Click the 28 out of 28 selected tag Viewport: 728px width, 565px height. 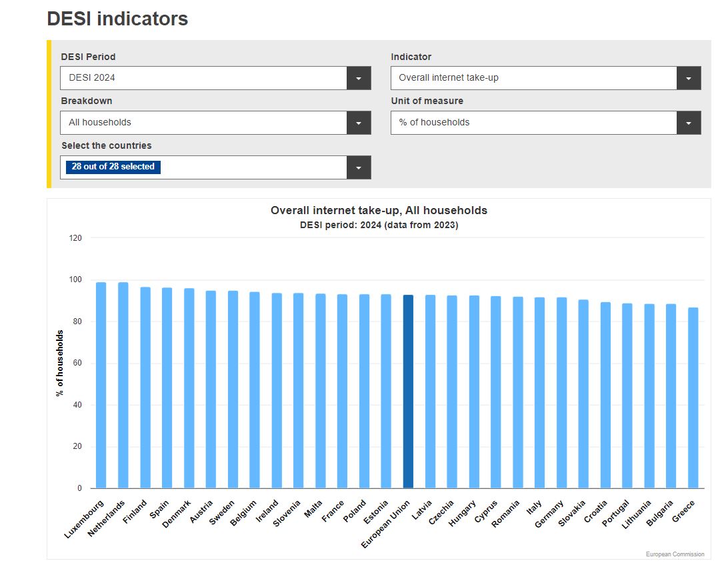click(113, 167)
